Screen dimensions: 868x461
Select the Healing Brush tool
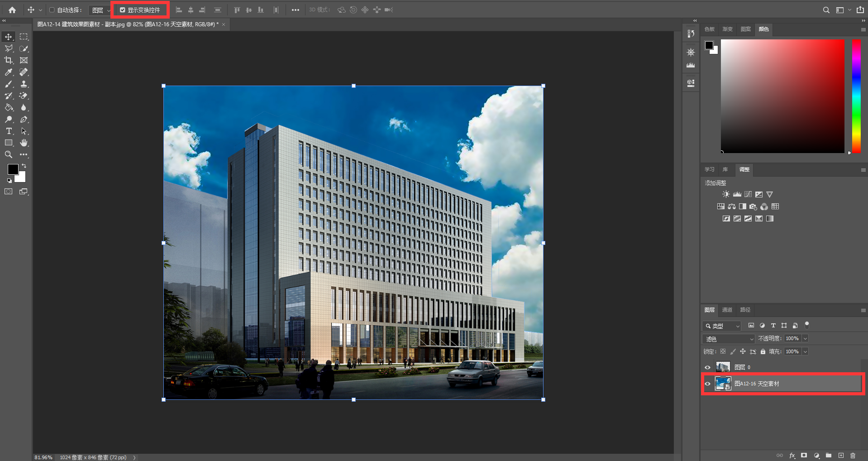[24, 72]
